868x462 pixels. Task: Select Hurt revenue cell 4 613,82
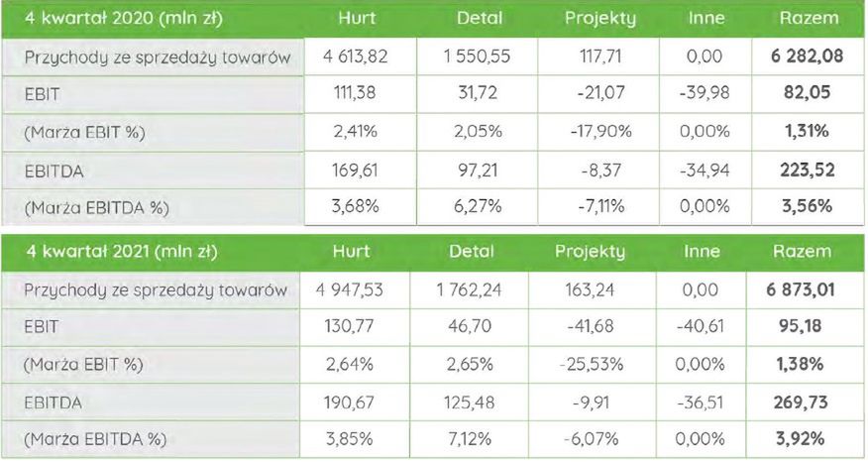click(x=355, y=57)
